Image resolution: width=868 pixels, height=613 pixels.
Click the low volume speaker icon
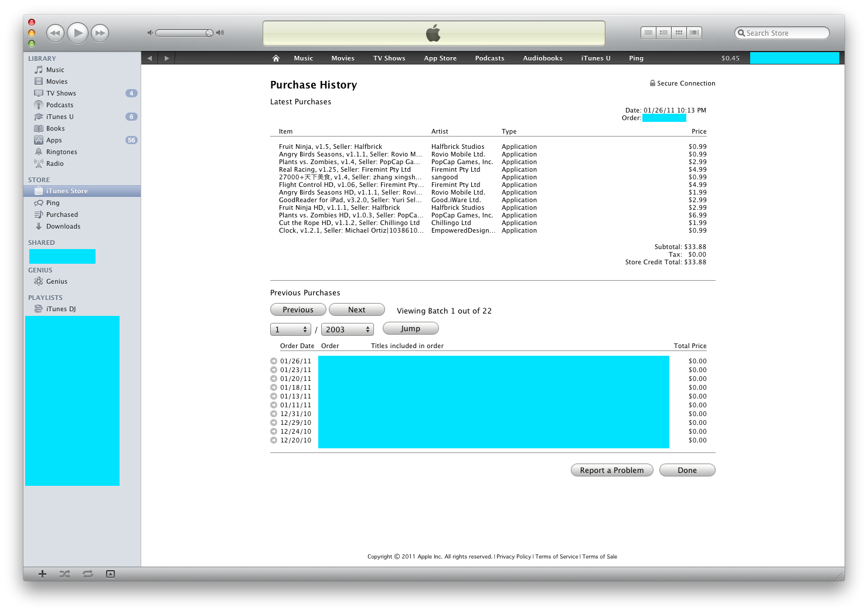[x=150, y=33]
